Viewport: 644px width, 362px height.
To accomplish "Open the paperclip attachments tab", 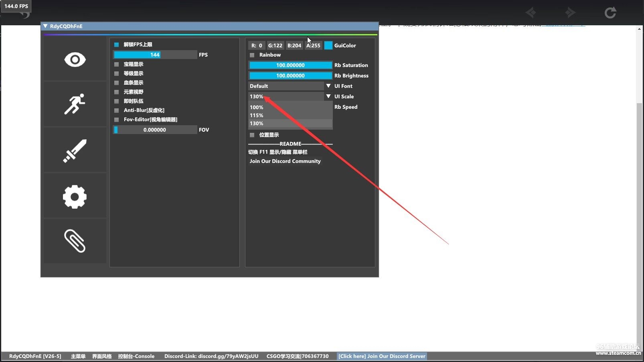I will [75, 241].
